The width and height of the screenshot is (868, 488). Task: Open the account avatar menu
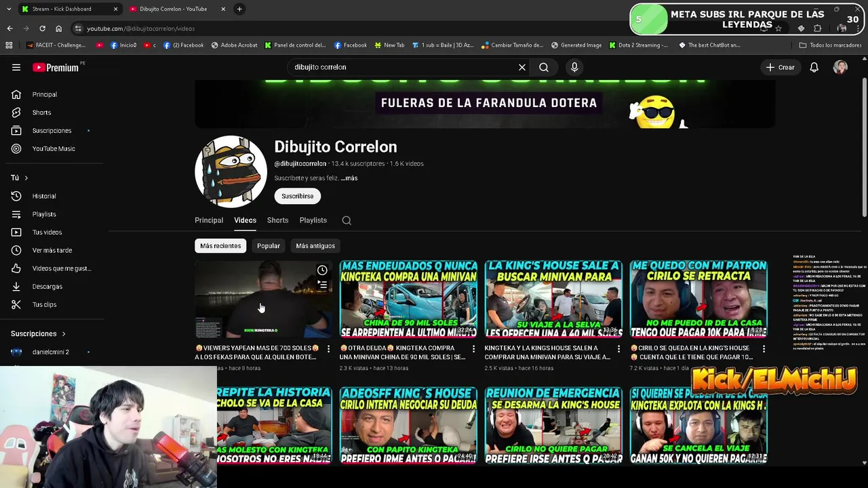[840, 67]
